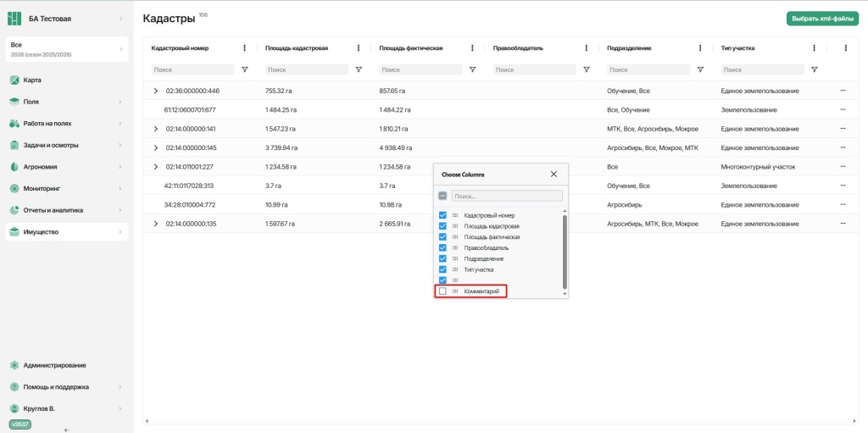Image resolution: width=868 pixels, height=433 pixels.
Task: Open row actions for 61:12:0600701:677
Action: 843,109
